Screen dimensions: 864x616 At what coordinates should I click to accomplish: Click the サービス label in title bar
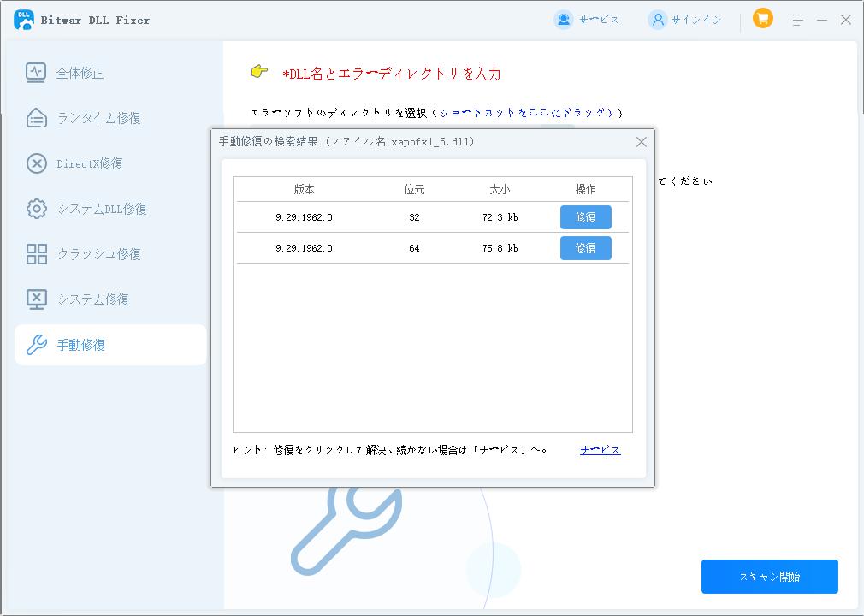pos(599,20)
